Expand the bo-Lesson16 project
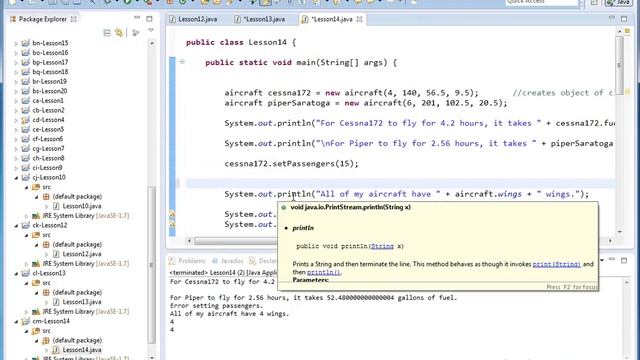Screen dimensions: 640x360 click(x=16, y=53)
